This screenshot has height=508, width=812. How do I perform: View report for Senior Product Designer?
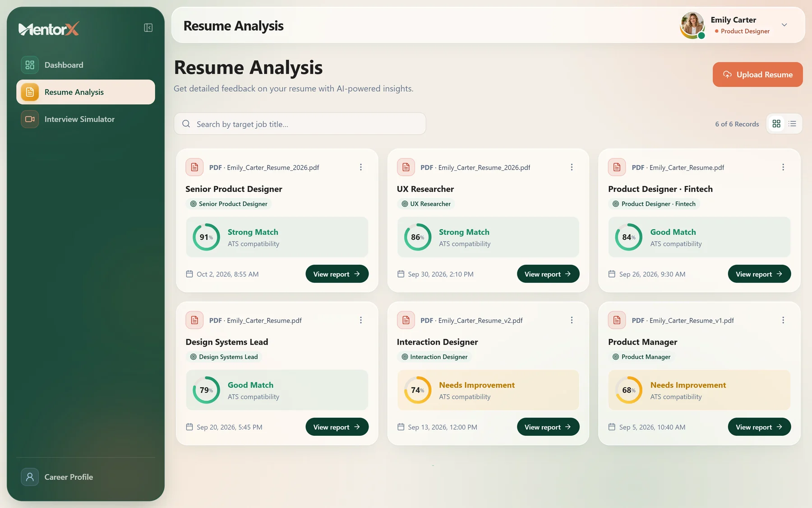pos(337,274)
